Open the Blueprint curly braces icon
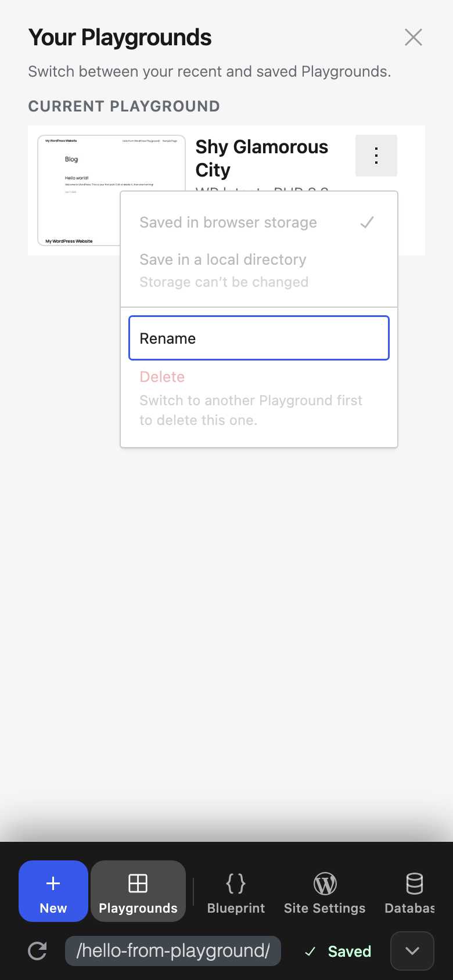This screenshot has height=980, width=453. pyautogui.click(x=236, y=884)
